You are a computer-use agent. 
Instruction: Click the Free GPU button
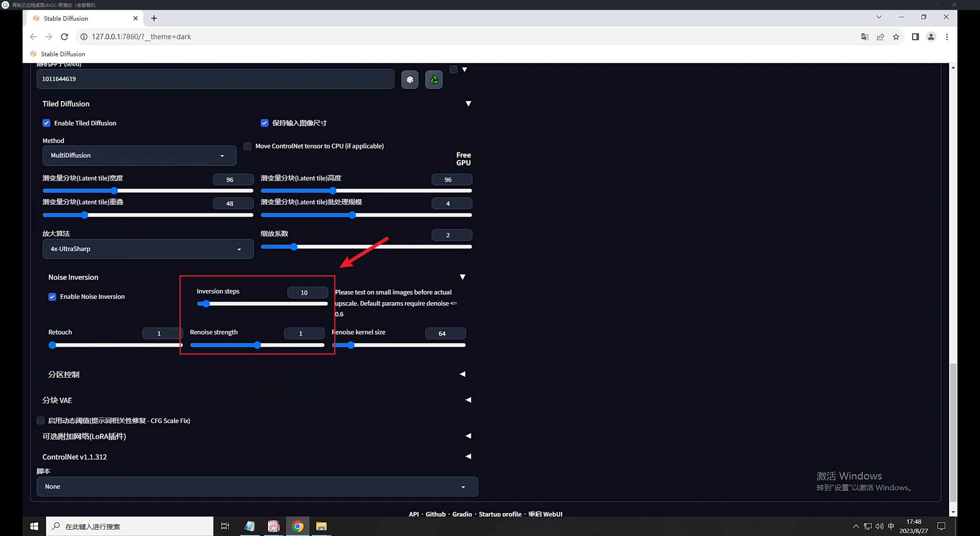(463, 159)
